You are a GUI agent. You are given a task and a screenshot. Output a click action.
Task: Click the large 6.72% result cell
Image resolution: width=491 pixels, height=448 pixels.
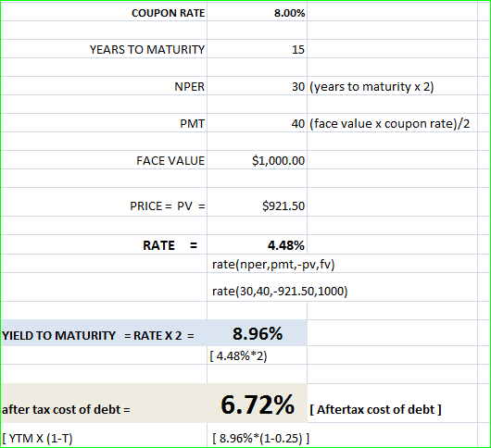[x=258, y=404]
